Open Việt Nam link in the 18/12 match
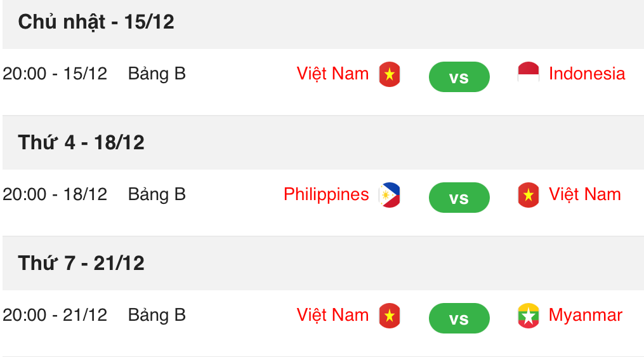Image resolution: width=644 pixels, height=357 pixels. pyautogui.click(x=584, y=194)
